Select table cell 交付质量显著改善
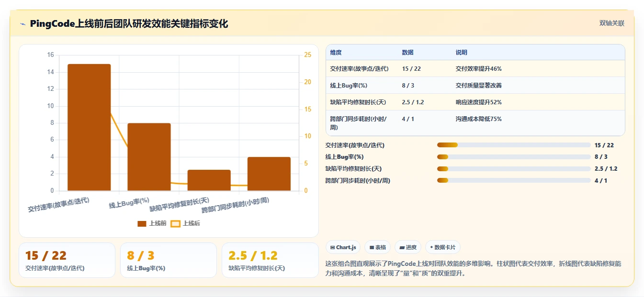Screen dimensions: 644x297 point(479,85)
